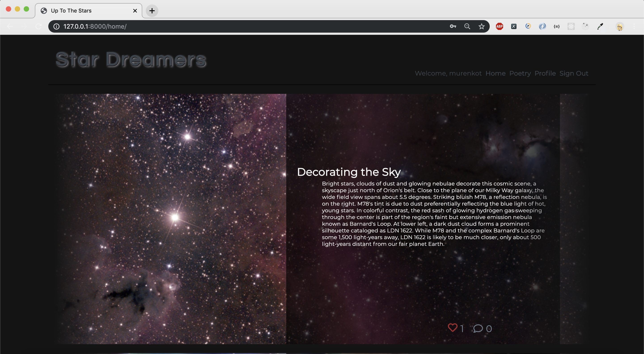Toggle the browser profile avatar menu
The height and width of the screenshot is (354, 644).
point(620,26)
